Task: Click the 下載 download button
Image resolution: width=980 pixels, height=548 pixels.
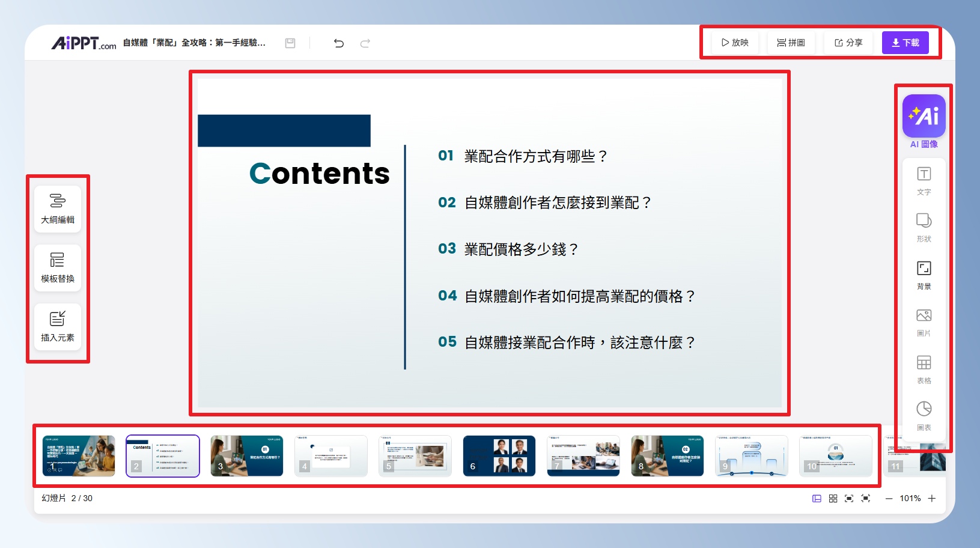Action: (x=905, y=43)
